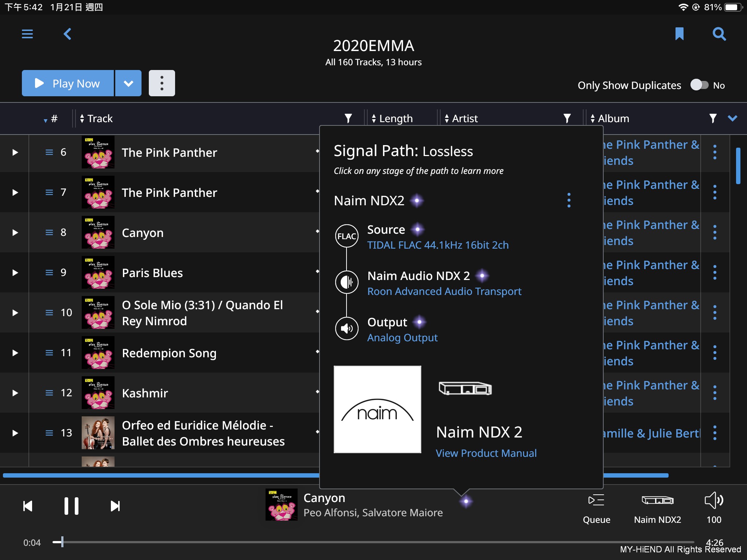Open the hamburger navigation menu
This screenshot has height=560, width=747.
point(27,34)
